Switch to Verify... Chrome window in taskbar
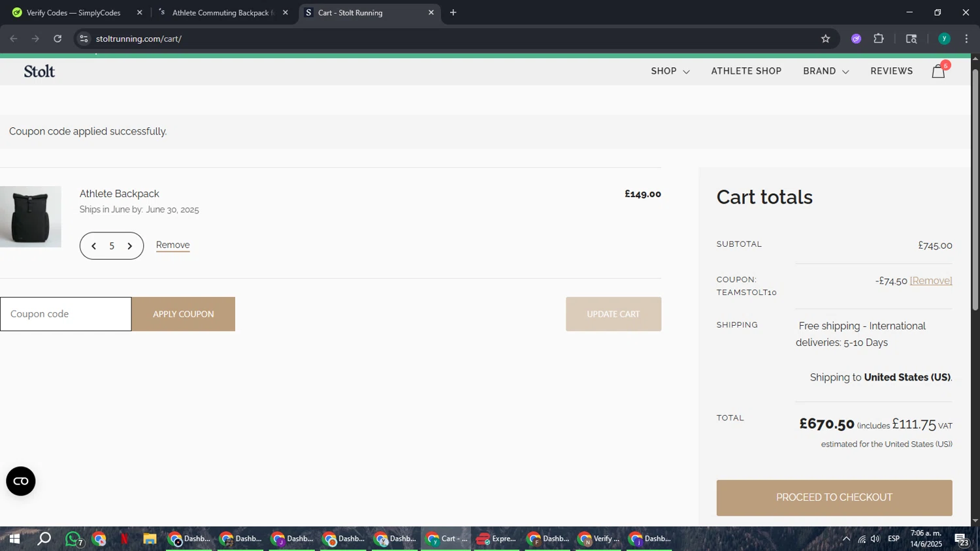Screen dimensions: 980x551 tap(599, 539)
